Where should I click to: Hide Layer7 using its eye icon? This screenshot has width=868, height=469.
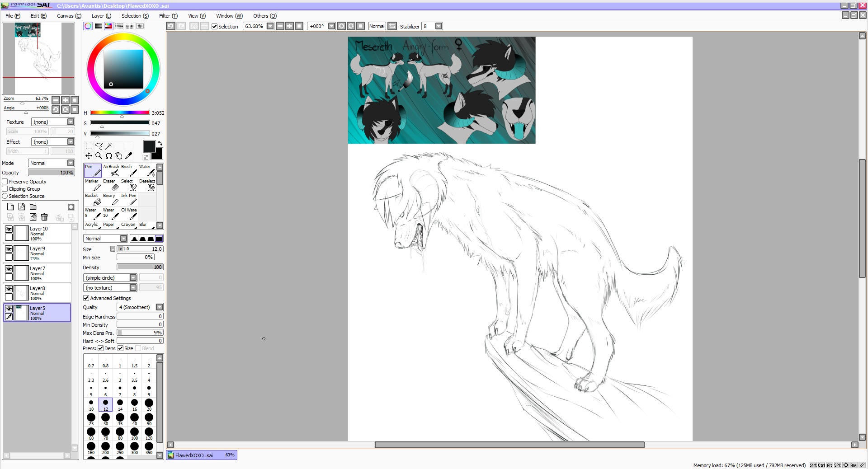(9, 269)
